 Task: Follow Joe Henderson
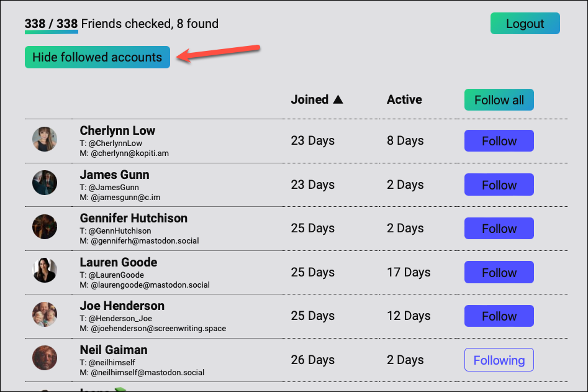point(499,316)
